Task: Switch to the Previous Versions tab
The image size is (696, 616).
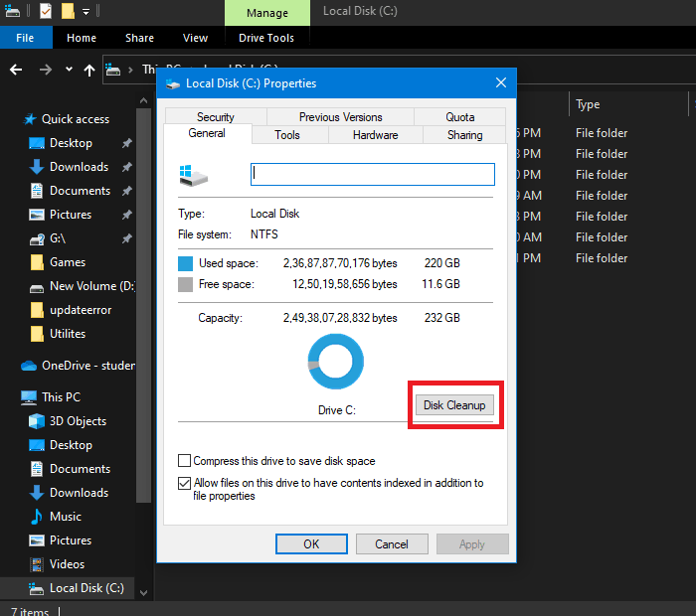Action: click(x=340, y=116)
